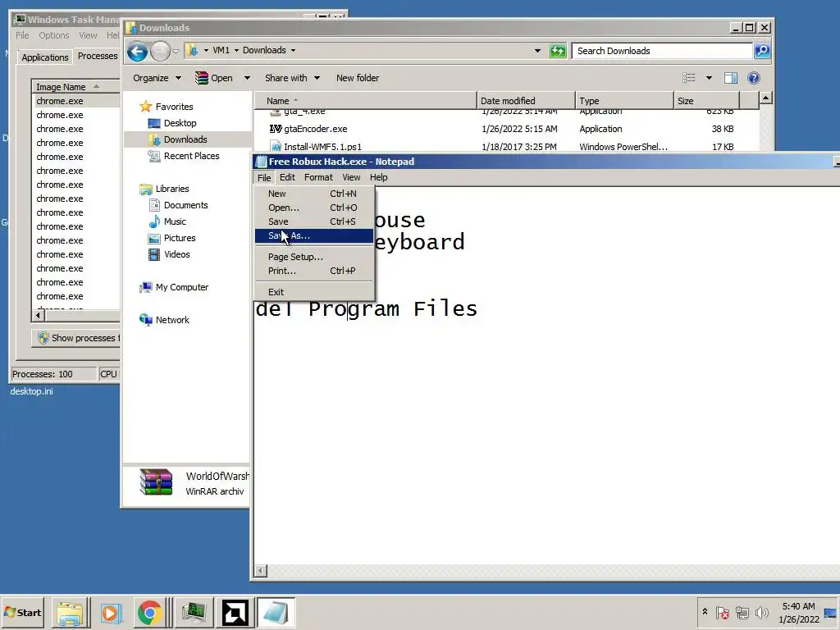The image size is (840, 630).
Task: Choose Save As... in the File menu
Action: click(x=314, y=235)
